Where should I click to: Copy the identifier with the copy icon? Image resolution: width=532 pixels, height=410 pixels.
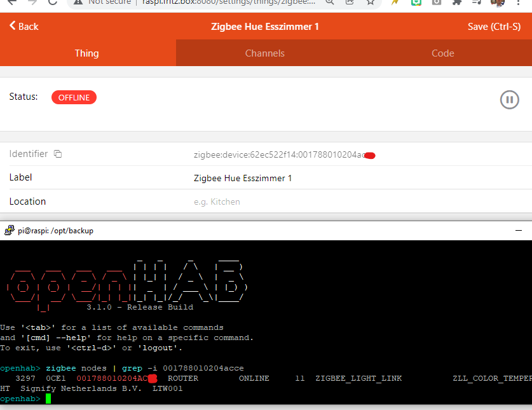coord(58,154)
